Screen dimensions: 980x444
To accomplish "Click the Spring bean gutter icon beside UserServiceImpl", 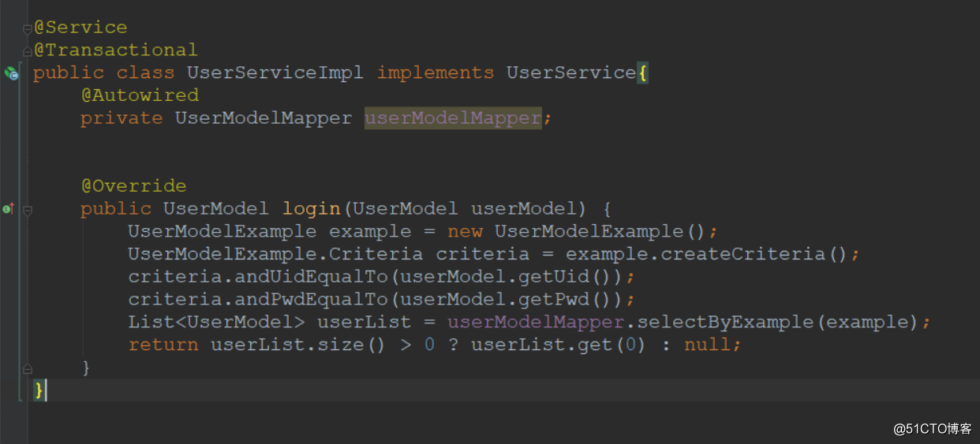I will [10, 73].
